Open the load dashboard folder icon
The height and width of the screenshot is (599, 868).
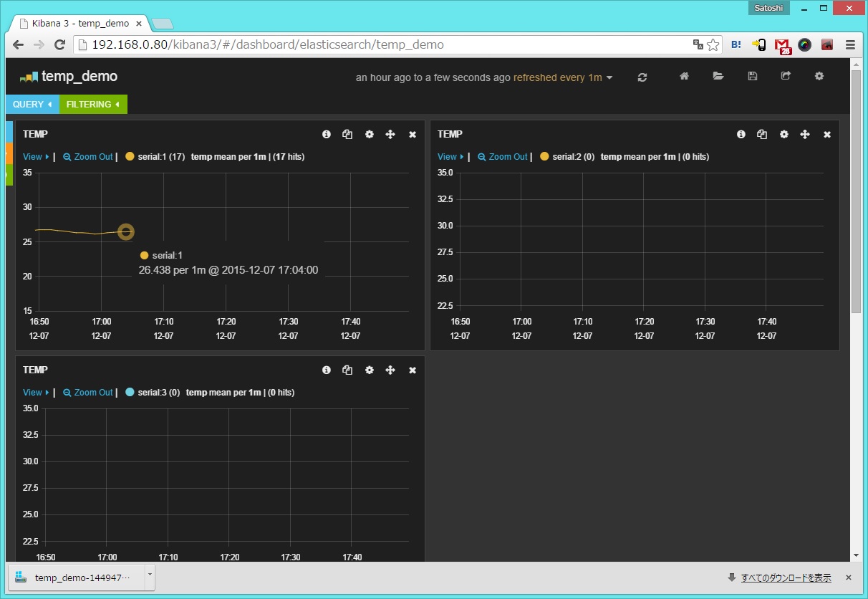tap(718, 77)
